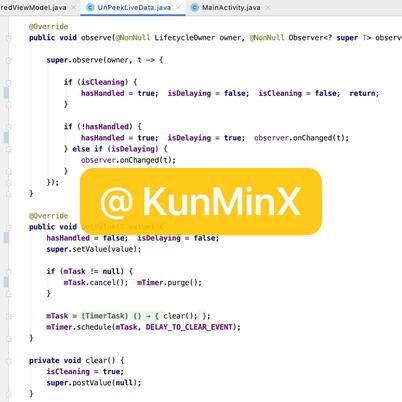Close the UnPeekLiveData.java tab

pyautogui.click(x=179, y=7)
